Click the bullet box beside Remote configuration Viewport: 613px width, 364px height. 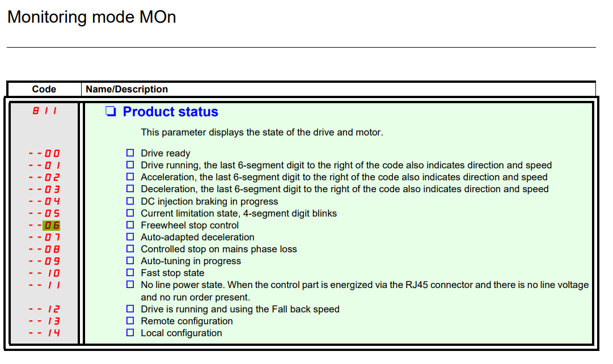tap(130, 320)
